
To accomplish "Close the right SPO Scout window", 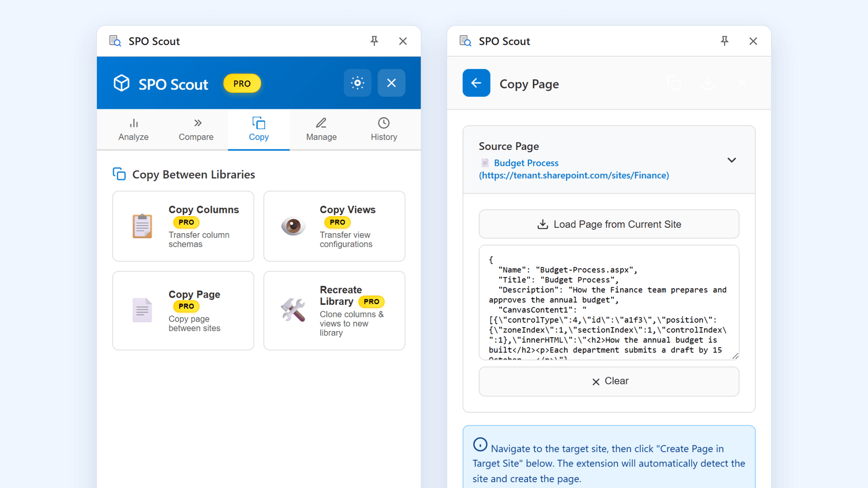I will 753,41.
